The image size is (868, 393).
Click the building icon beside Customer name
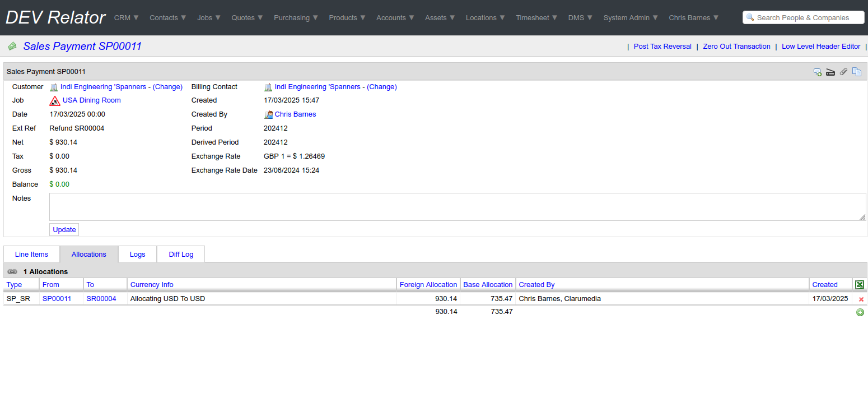point(54,87)
